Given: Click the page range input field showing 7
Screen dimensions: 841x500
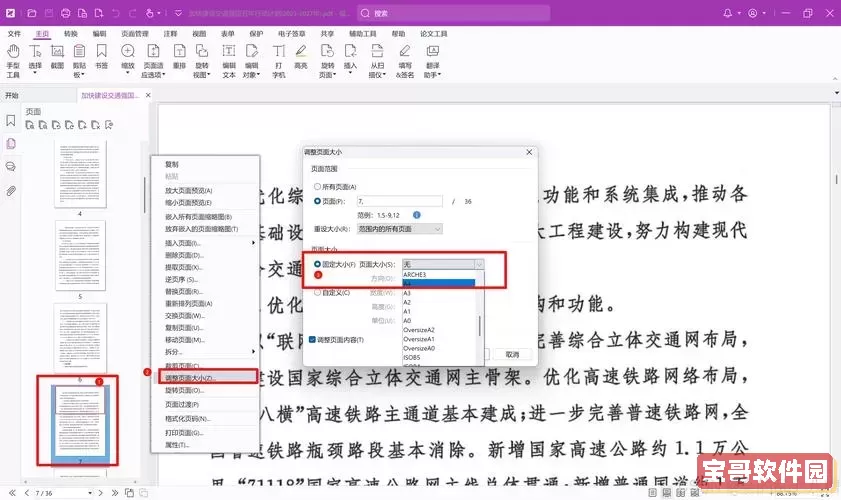Looking at the screenshot, I should [x=400, y=201].
